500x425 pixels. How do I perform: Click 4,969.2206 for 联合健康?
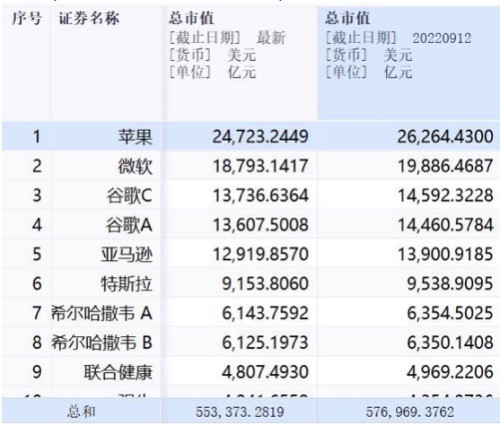pyautogui.click(x=450, y=372)
